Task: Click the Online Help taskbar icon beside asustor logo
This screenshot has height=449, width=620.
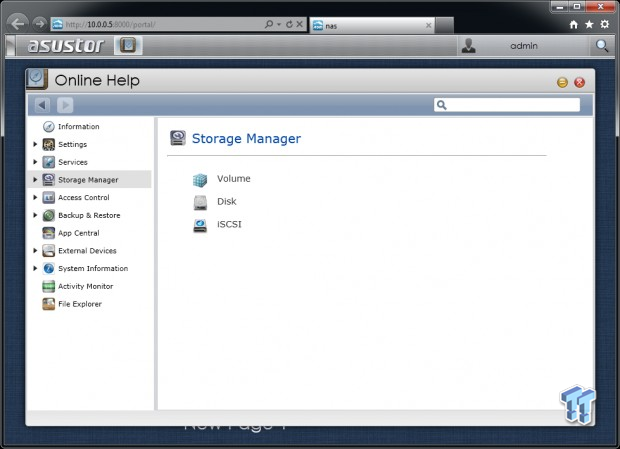Action: coord(128,45)
